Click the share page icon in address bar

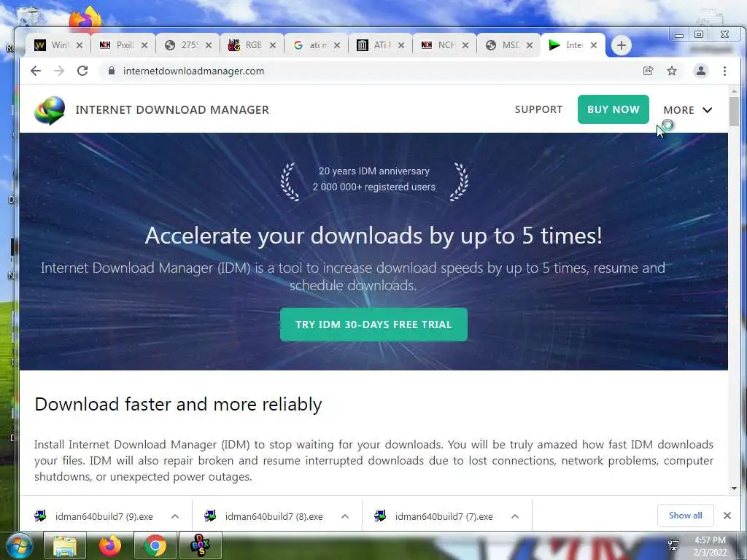(x=648, y=71)
